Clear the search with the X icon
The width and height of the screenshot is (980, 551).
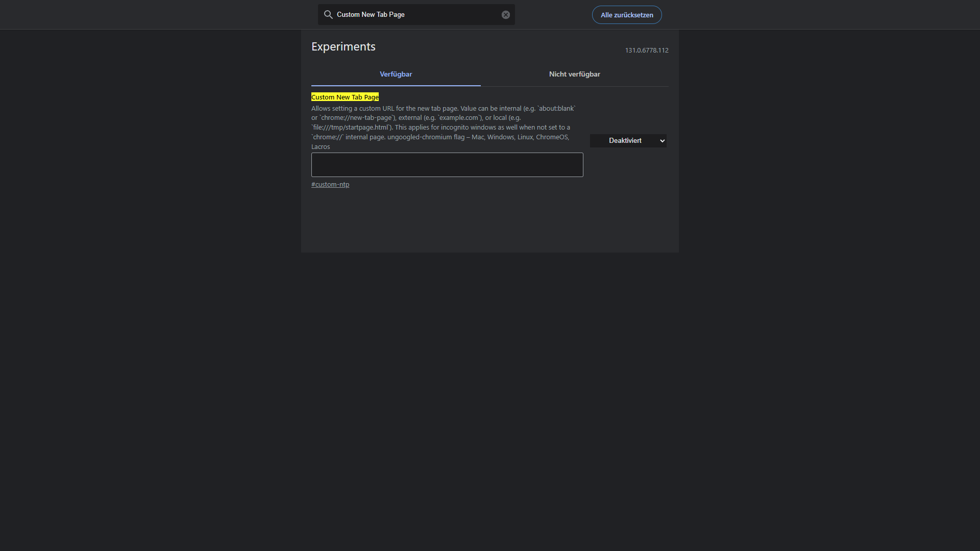[505, 15]
